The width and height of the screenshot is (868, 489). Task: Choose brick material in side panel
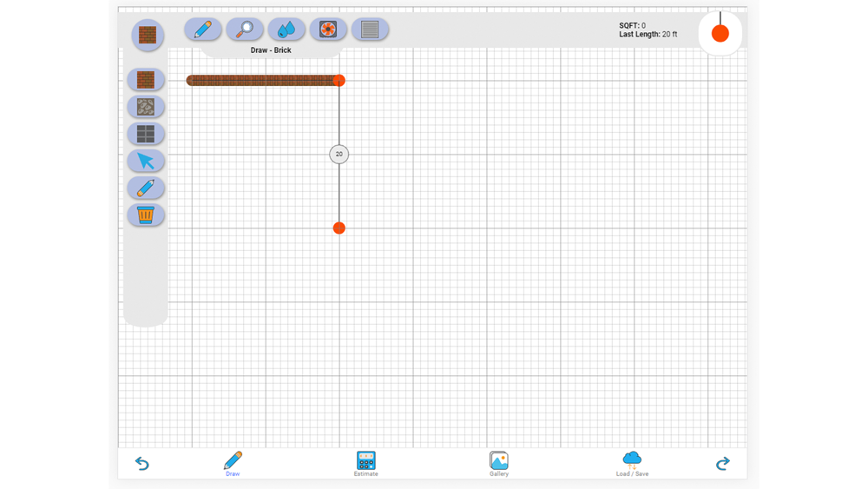[146, 80]
